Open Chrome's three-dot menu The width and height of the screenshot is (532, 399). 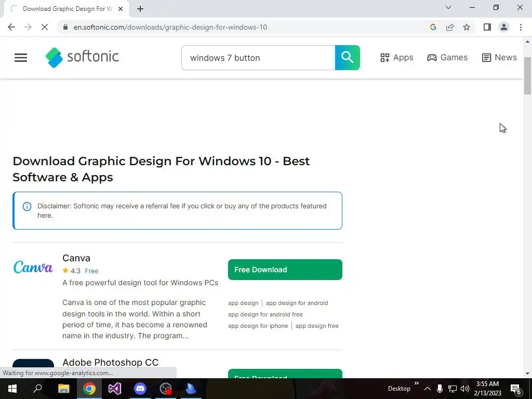521,27
